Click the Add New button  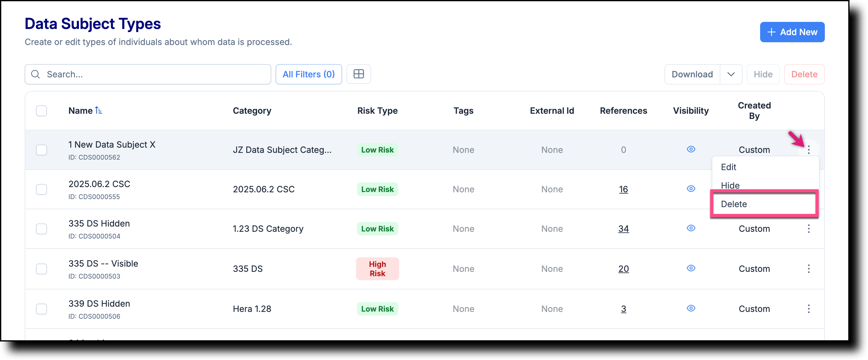pyautogui.click(x=792, y=32)
